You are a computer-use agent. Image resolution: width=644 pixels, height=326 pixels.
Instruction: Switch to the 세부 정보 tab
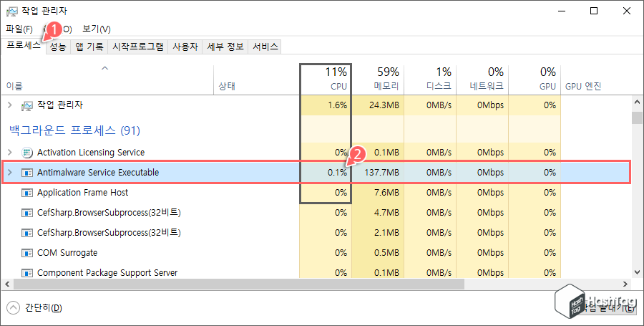coord(225,47)
